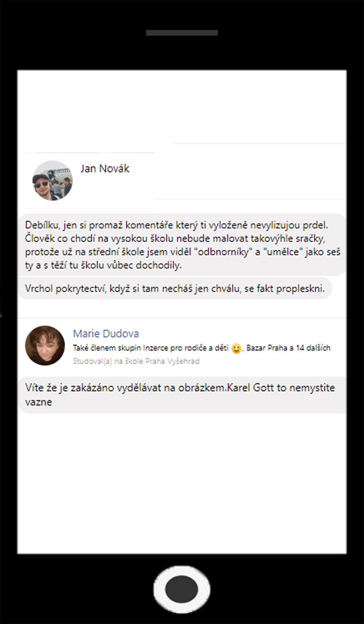Click the word "odbnorníky" in Jan's comment
Viewport: 364px width, 624px height.
click(x=223, y=252)
